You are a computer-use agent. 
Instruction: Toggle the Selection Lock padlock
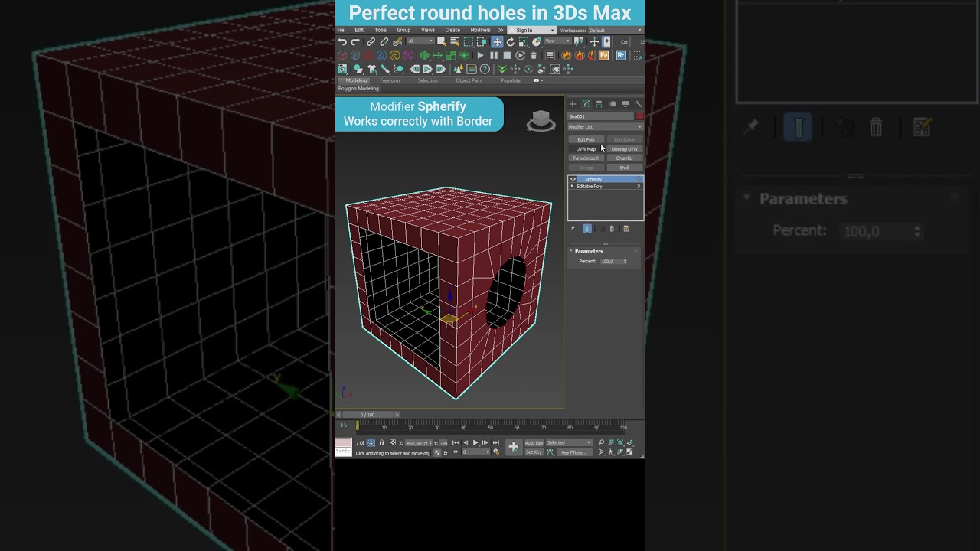pos(381,442)
